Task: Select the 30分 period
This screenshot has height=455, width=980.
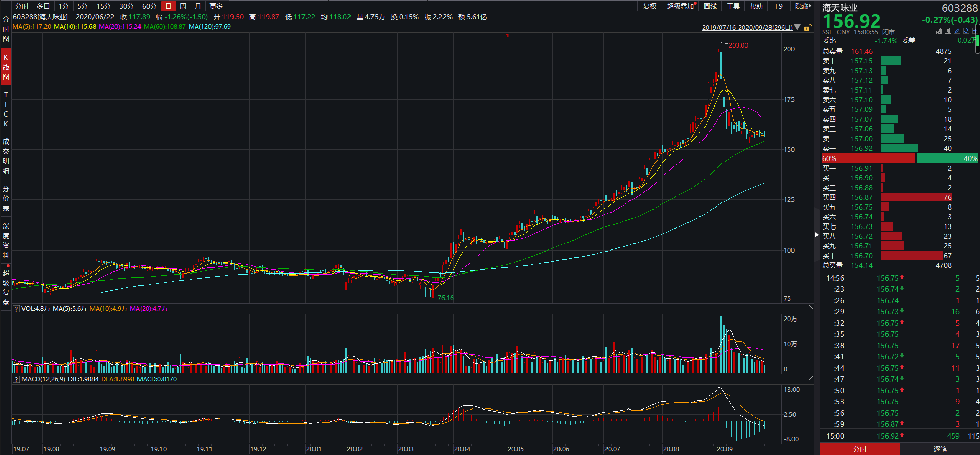Action: click(x=126, y=6)
